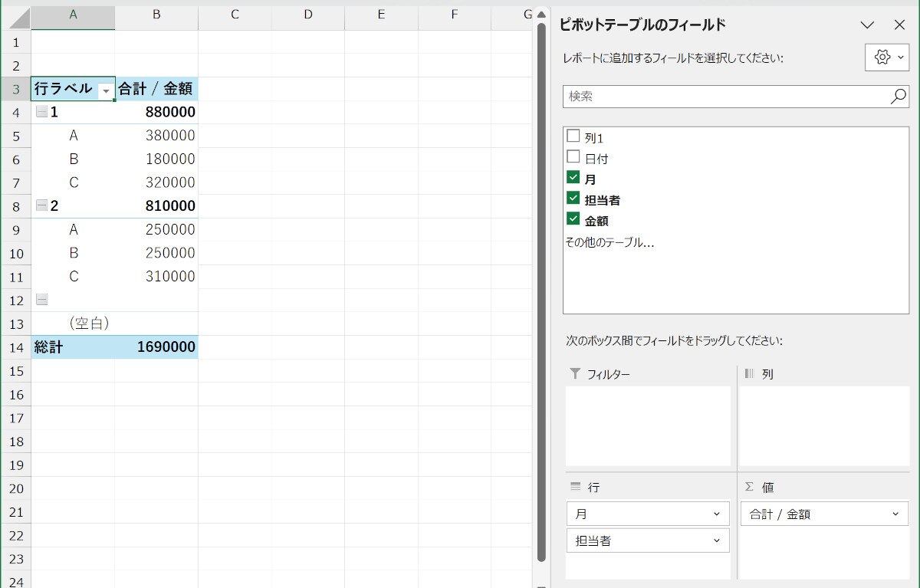Uncheck the 月 field checkbox
This screenshot has width=920, height=588.
(x=573, y=178)
